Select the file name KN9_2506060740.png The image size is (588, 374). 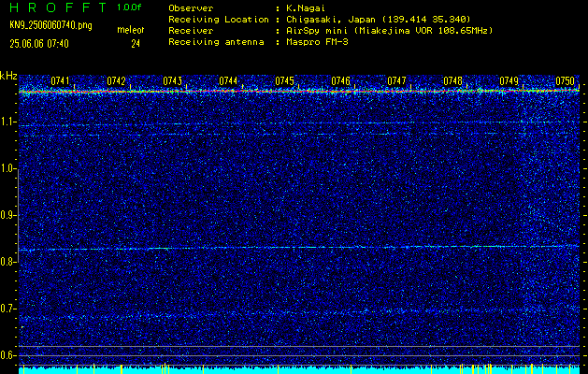point(50,25)
